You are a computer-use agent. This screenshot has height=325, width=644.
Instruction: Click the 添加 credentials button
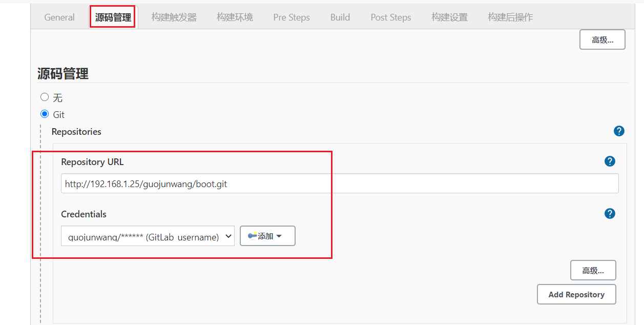click(267, 236)
